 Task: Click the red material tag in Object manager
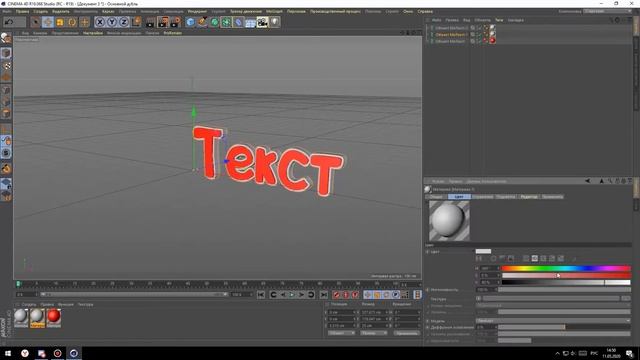click(x=492, y=41)
